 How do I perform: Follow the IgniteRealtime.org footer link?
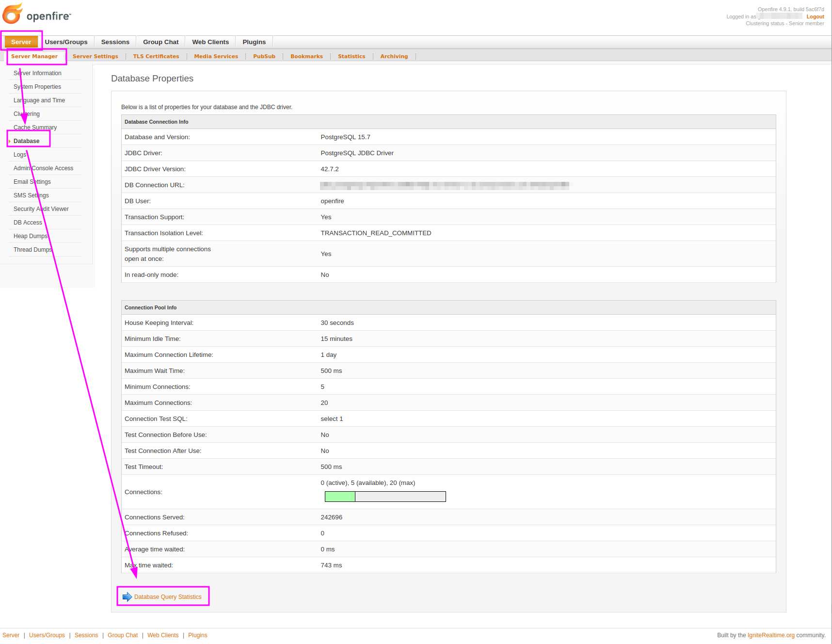point(771,635)
